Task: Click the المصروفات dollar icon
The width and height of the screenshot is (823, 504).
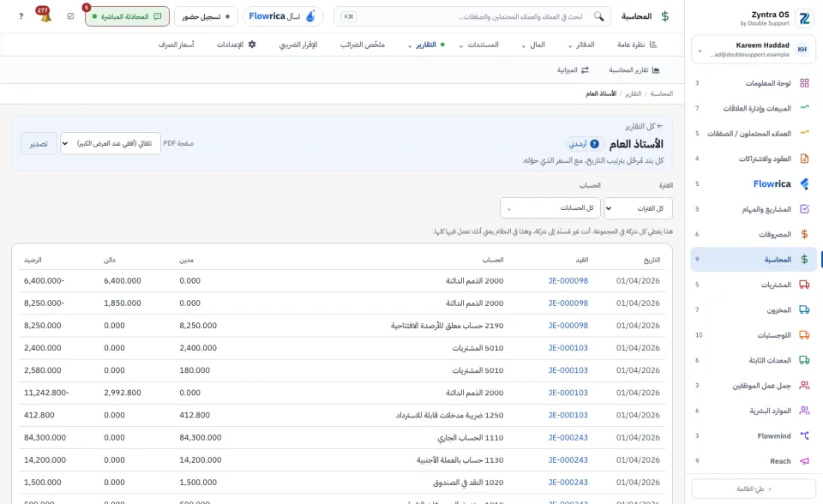Action: coord(804,234)
